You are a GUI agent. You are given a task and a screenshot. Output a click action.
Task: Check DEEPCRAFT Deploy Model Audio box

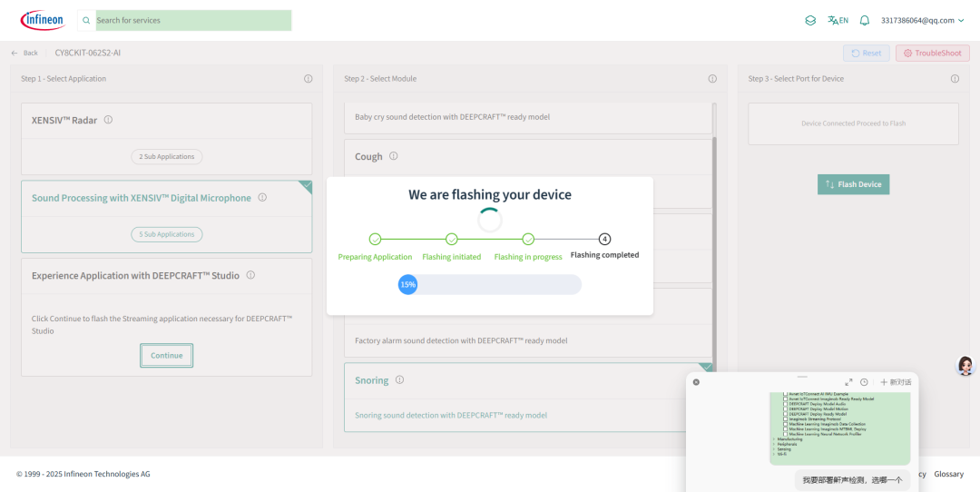click(x=785, y=404)
